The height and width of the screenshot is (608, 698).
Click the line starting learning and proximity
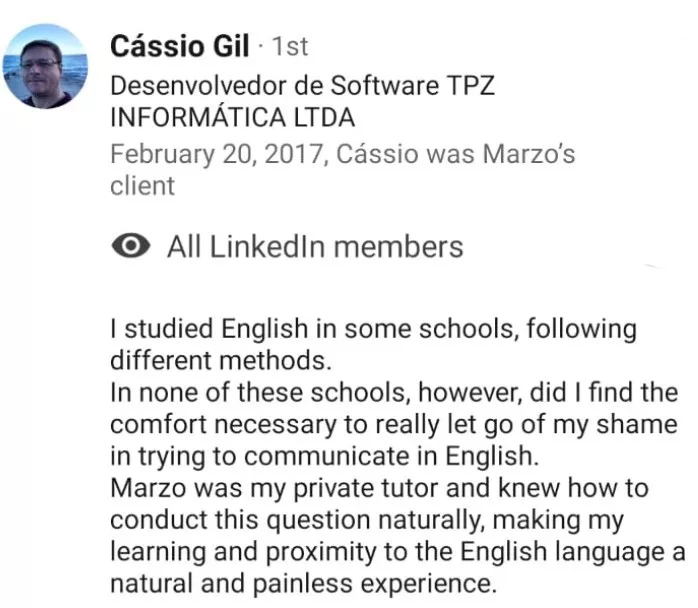(x=398, y=552)
